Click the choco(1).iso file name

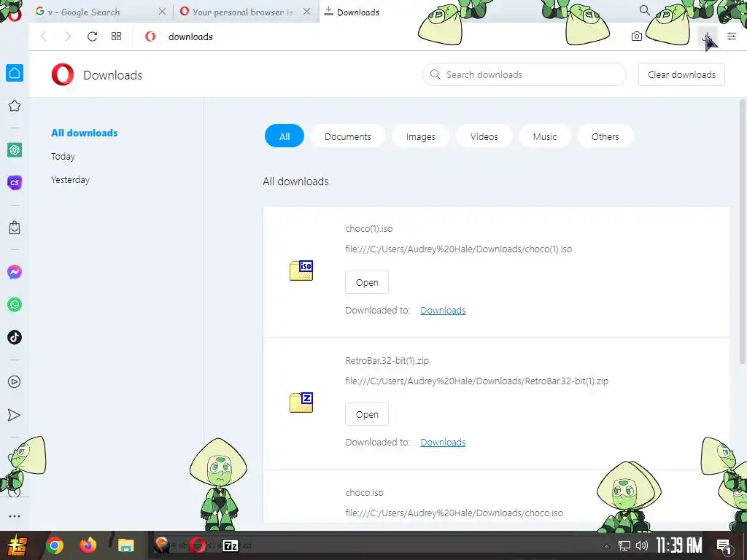pos(369,228)
